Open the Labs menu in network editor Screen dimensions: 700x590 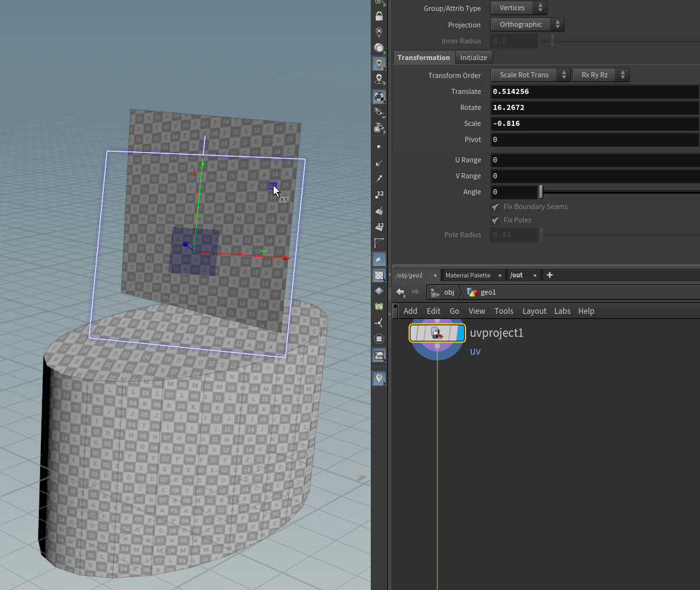point(563,311)
